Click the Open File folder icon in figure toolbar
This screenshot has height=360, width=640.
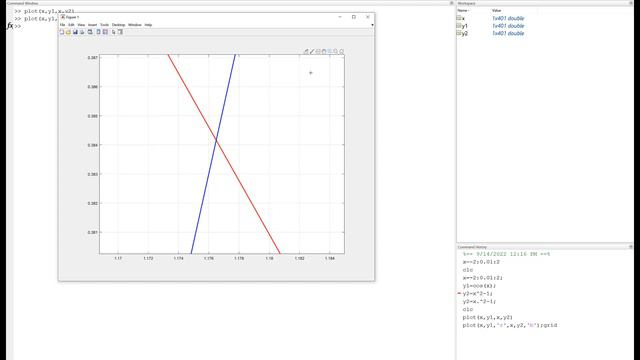(x=68, y=32)
